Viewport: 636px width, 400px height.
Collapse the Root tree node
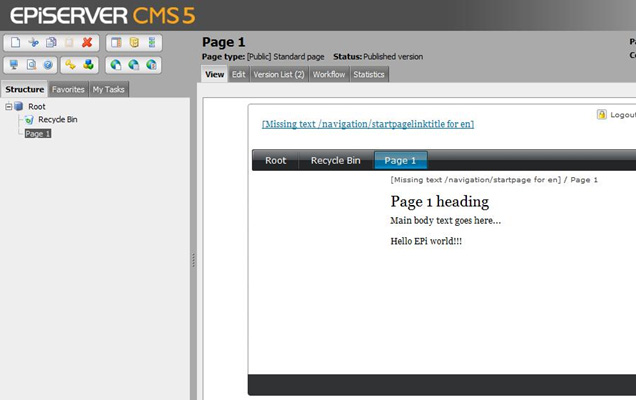pyautogui.click(x=8, y=106)
